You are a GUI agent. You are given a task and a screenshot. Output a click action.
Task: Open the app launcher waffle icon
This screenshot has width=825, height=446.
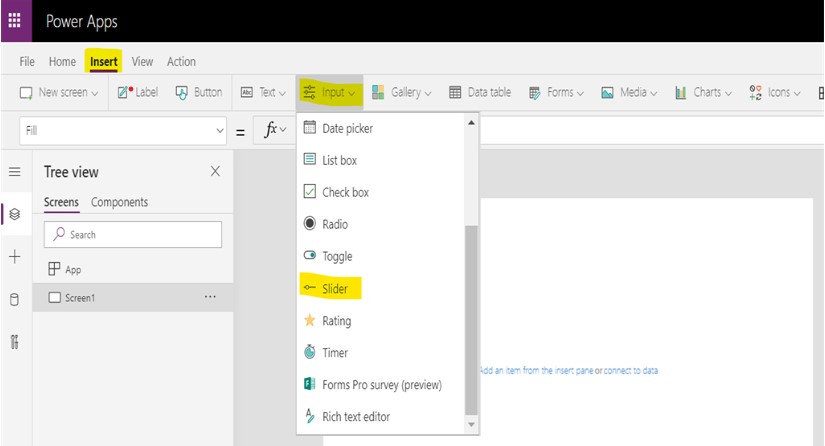click(x=15, y=21)
